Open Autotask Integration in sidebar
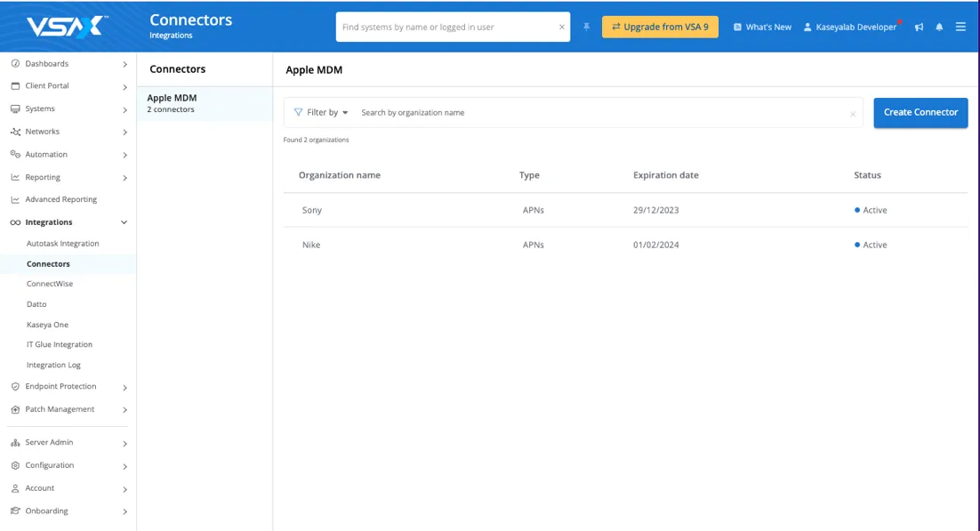This screenshot has height=531, width=980. coord(62,243)
